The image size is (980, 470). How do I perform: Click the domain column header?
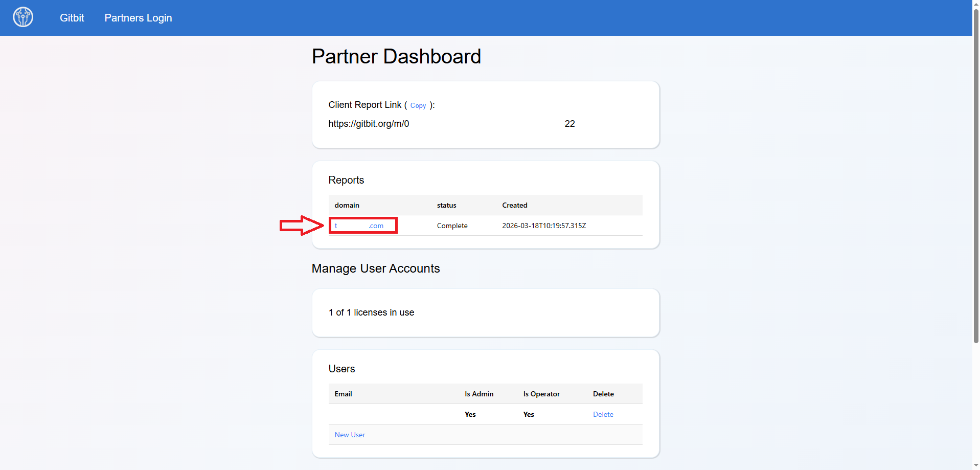pyautogui.click(x=347, y=205)
